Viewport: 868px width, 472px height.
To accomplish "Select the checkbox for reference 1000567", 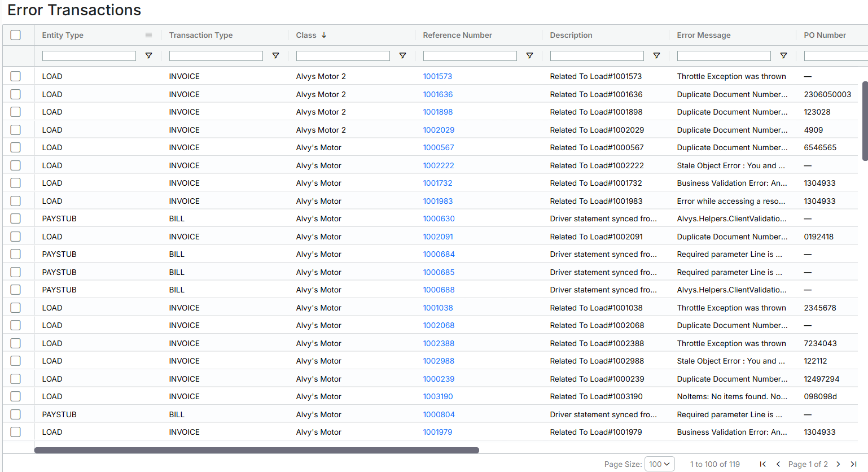I will click(x=16, y=147).
